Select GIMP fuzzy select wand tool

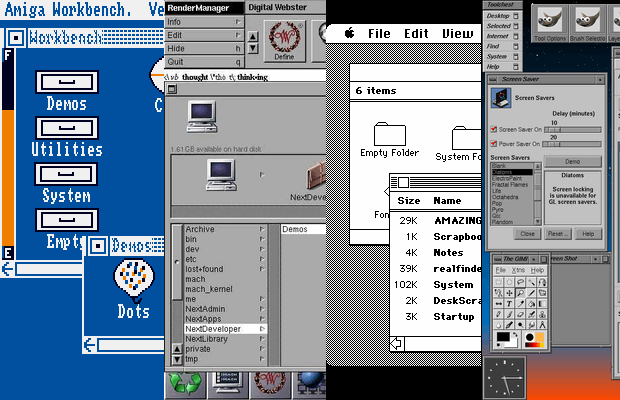[x=531, y=282]
